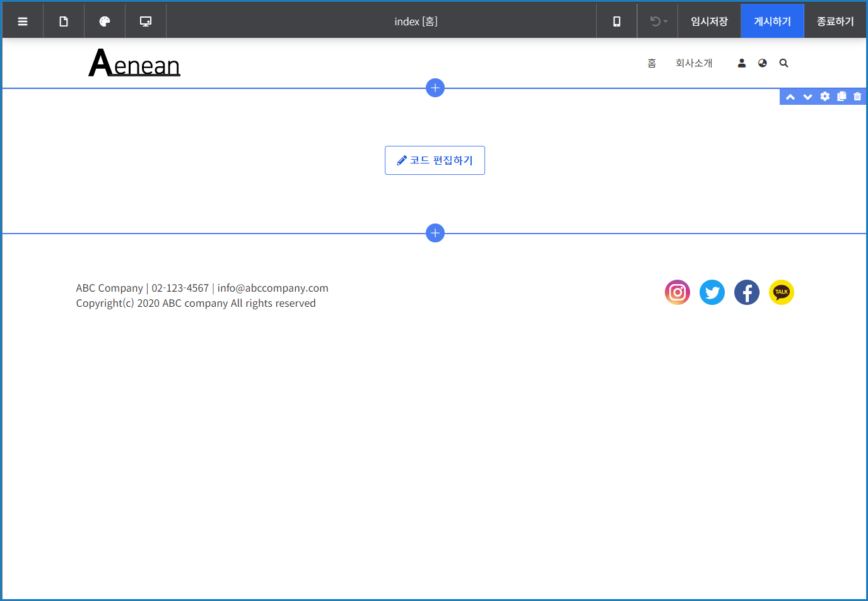Select the 홈 navigation menu item
Screen dimensions: 868x601
[x=652, y=63]
